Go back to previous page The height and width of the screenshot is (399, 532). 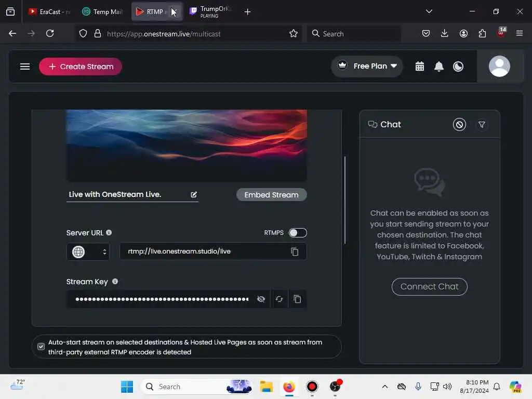click(12, 33)
